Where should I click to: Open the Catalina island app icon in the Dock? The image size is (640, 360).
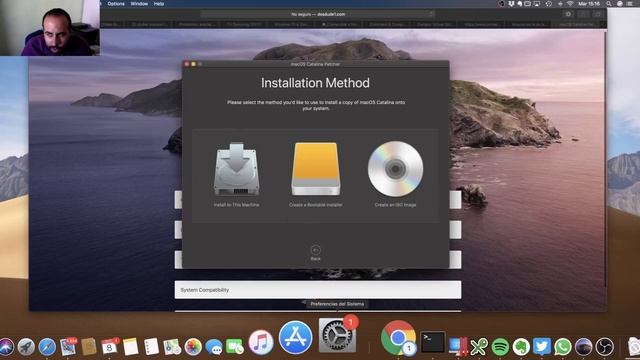[x=584, y=347]
